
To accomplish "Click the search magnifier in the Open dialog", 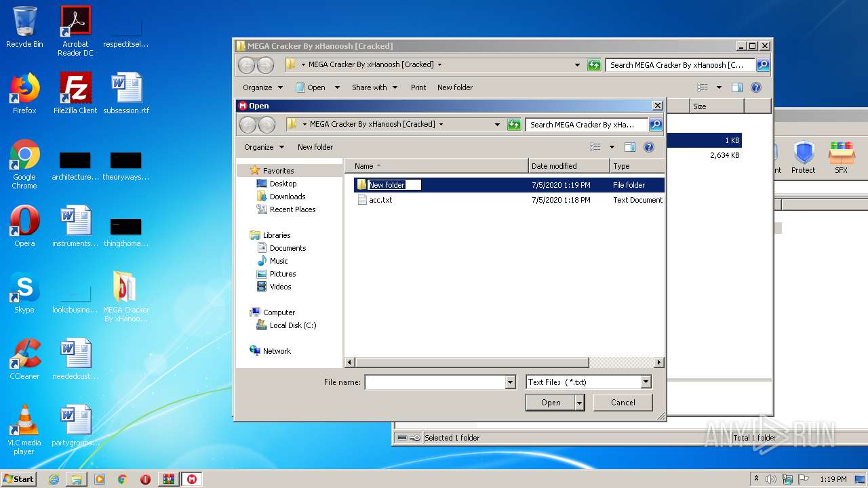I will 655,125.
